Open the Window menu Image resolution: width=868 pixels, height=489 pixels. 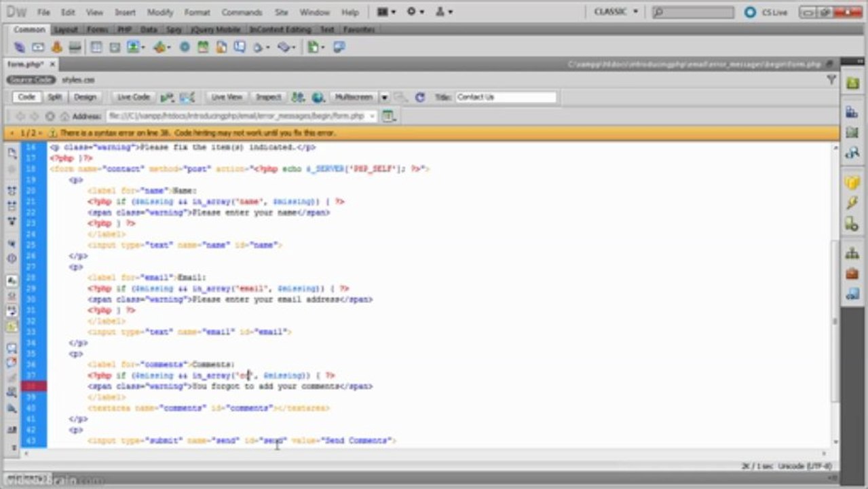point(314,12)
